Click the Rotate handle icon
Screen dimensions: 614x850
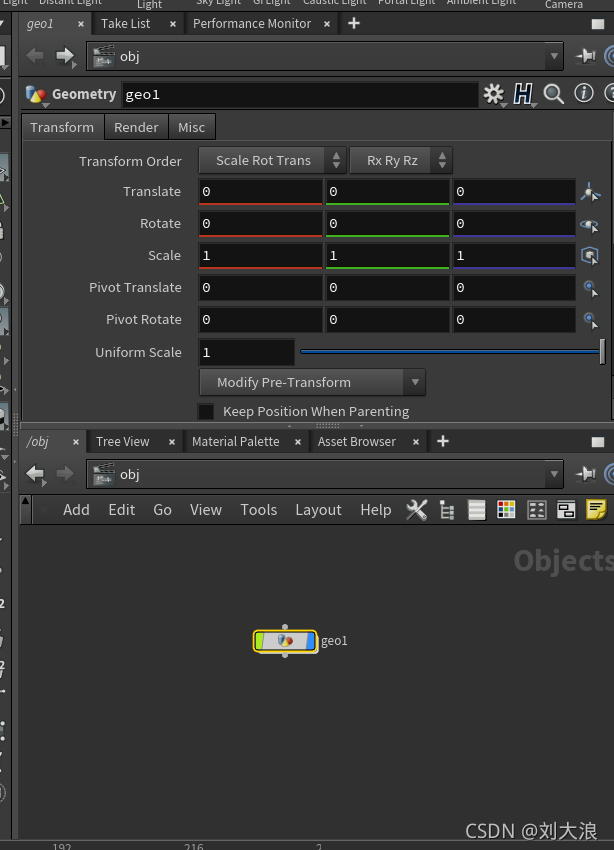[590, 224]
